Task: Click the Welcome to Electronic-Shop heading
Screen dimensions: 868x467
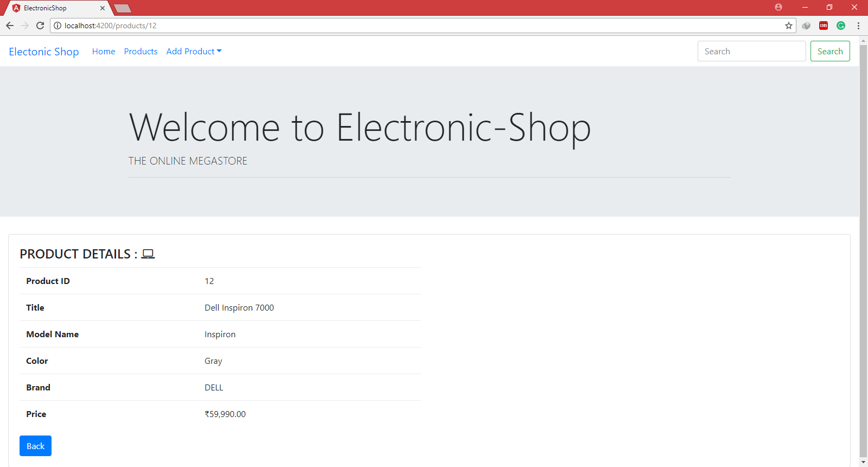Action: click(360, 128)
